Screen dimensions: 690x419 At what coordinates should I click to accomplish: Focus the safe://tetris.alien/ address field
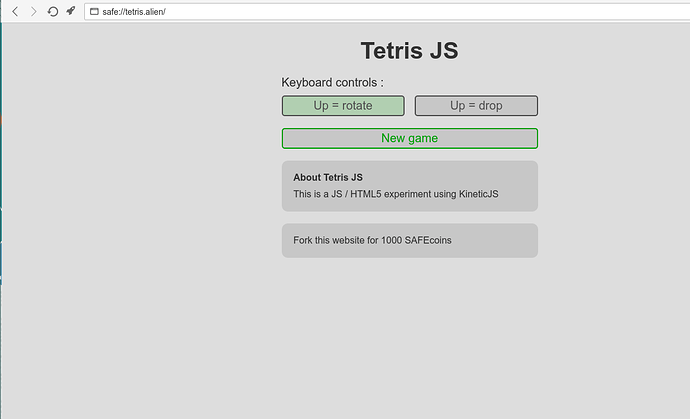387,12
